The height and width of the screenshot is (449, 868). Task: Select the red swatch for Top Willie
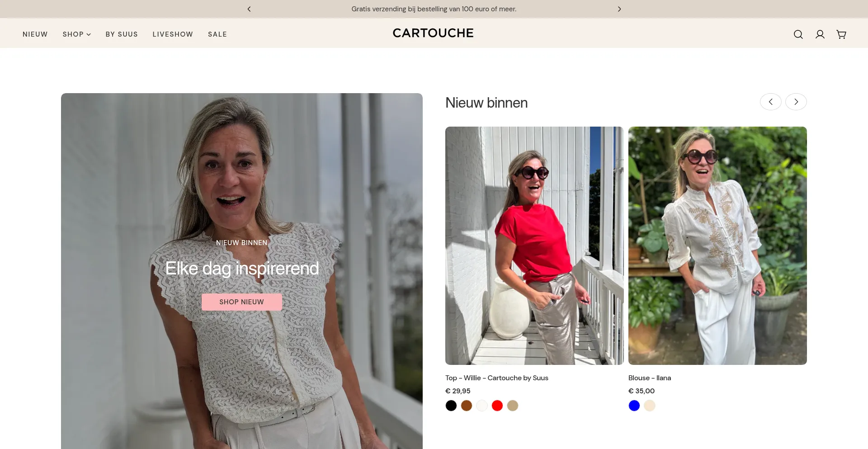497,406
